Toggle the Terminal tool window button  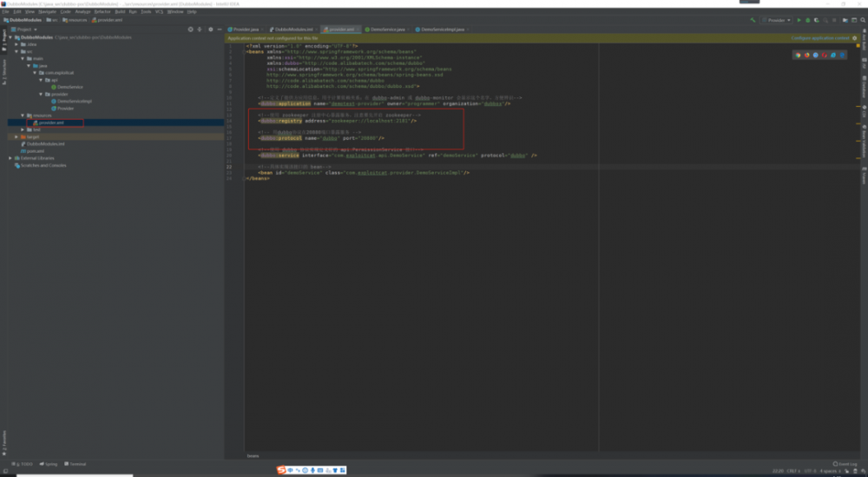tap(76, 464)
